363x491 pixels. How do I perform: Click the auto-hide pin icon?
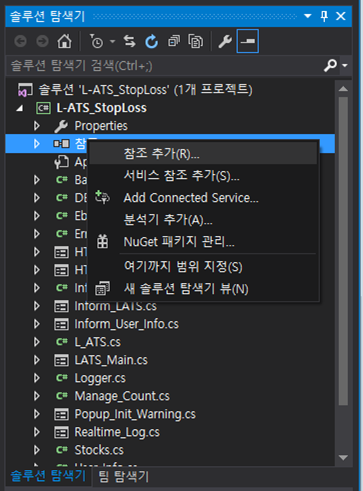[324, 16]
